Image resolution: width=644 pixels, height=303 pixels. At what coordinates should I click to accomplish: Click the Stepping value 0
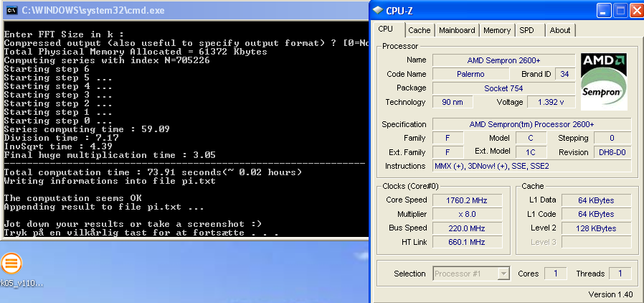pos(612,138)
